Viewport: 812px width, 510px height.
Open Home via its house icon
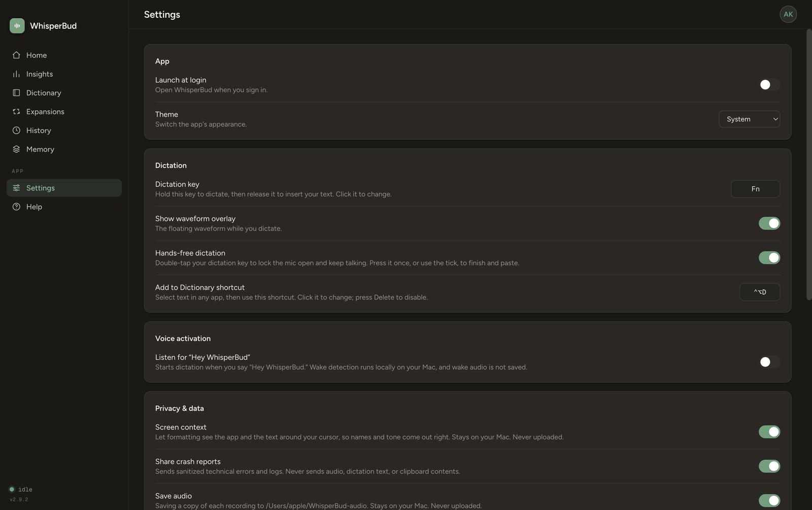pos(16,55)
